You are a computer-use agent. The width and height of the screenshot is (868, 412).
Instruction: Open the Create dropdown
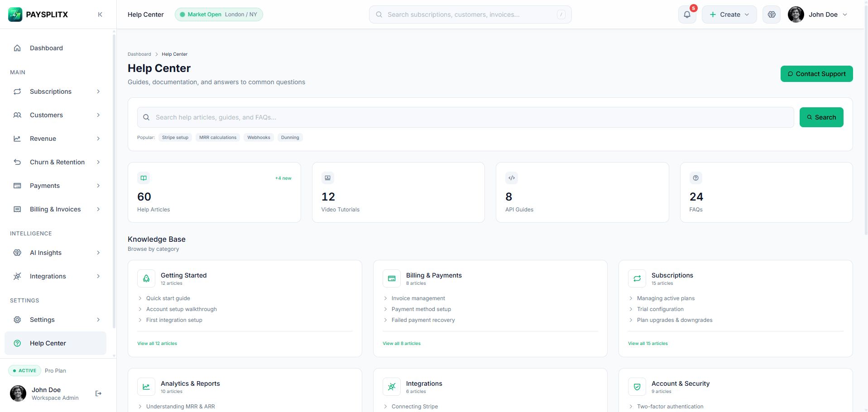click(x=729, y=14)
